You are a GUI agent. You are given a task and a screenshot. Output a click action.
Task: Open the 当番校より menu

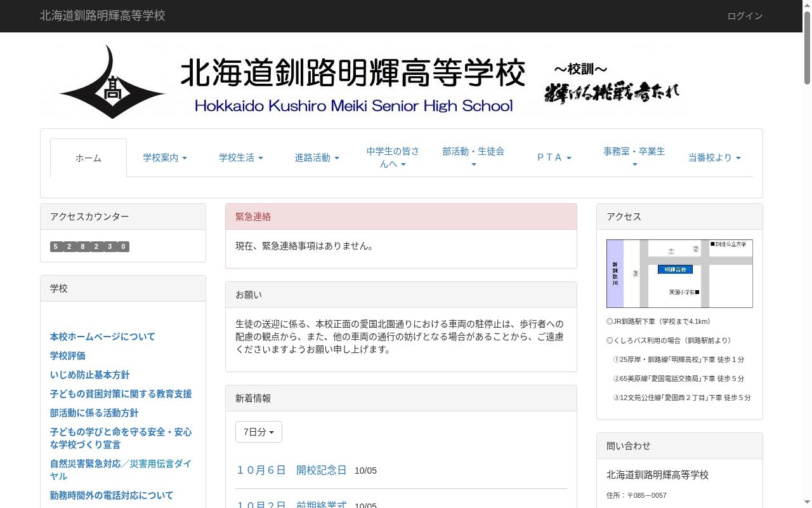(714, 158)
